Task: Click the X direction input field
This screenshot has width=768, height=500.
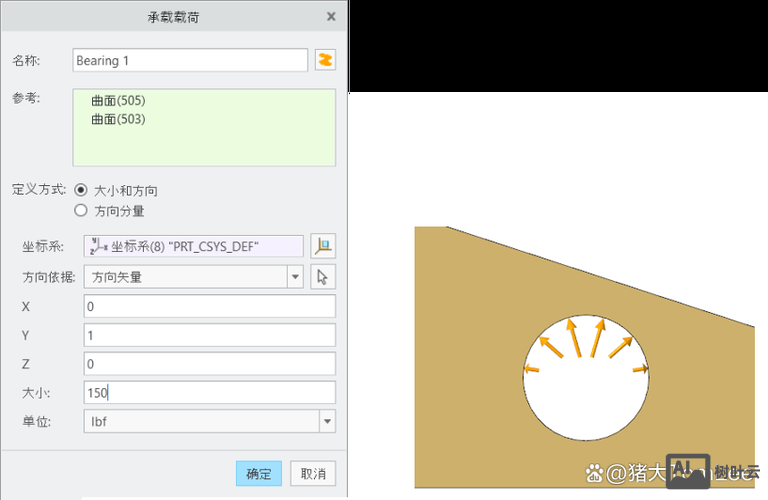Action: click(209, 306)
